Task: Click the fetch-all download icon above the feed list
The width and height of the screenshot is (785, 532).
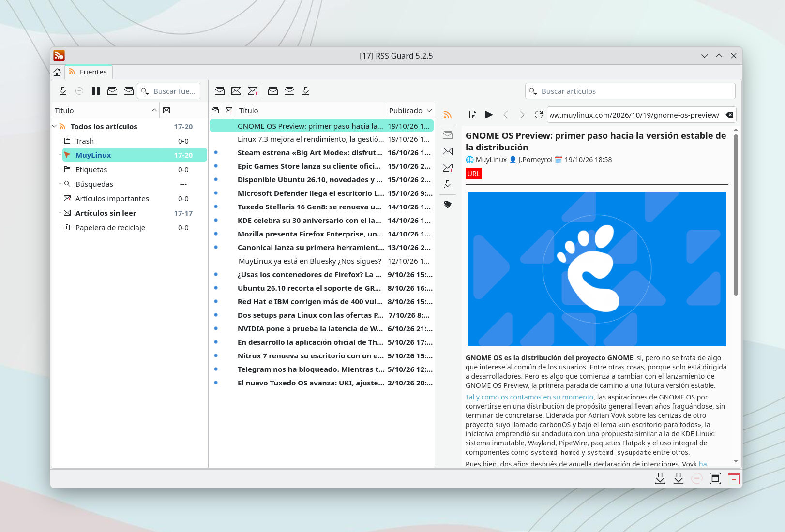Action: [63, 91]
